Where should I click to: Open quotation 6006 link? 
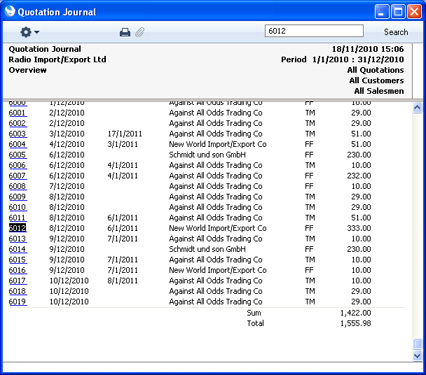tap(17, 165)
